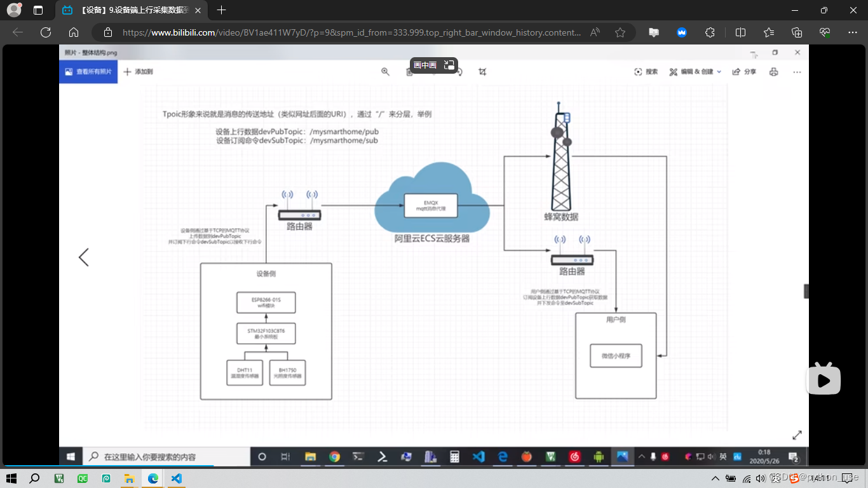Click the blue crown extension icon
The height and width of the screenshot is (488, 868).
tap(682, 32)
